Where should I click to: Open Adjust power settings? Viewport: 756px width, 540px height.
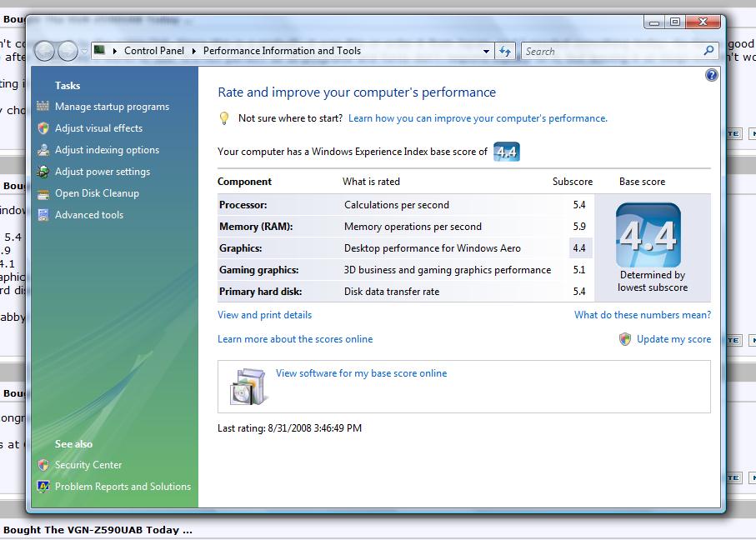103,172
